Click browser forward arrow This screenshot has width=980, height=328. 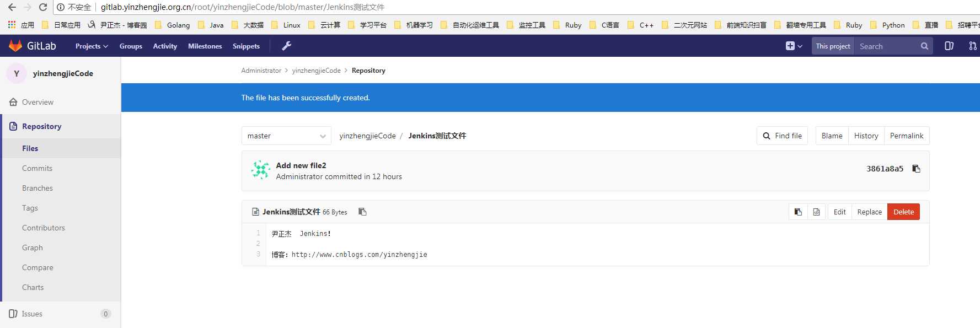[x=28, y=7]
